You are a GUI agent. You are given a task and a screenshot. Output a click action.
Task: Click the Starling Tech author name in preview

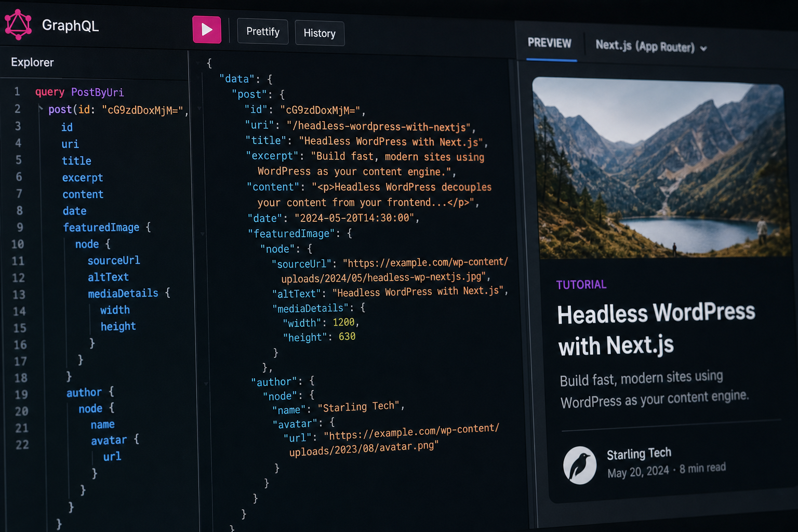click(x=639, y=454)
